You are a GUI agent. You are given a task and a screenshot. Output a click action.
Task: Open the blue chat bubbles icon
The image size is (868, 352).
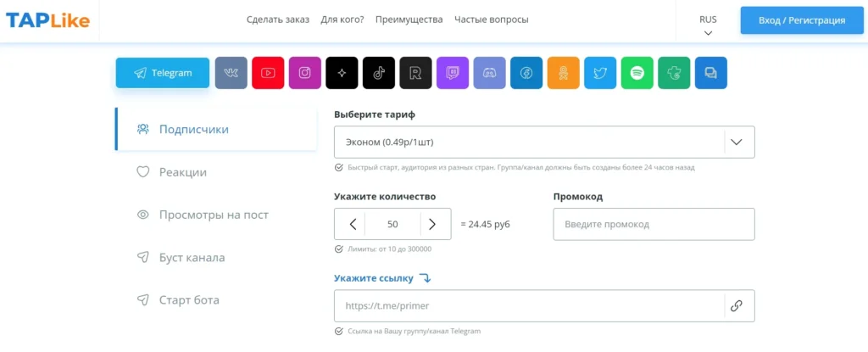[x=711, y=73]
